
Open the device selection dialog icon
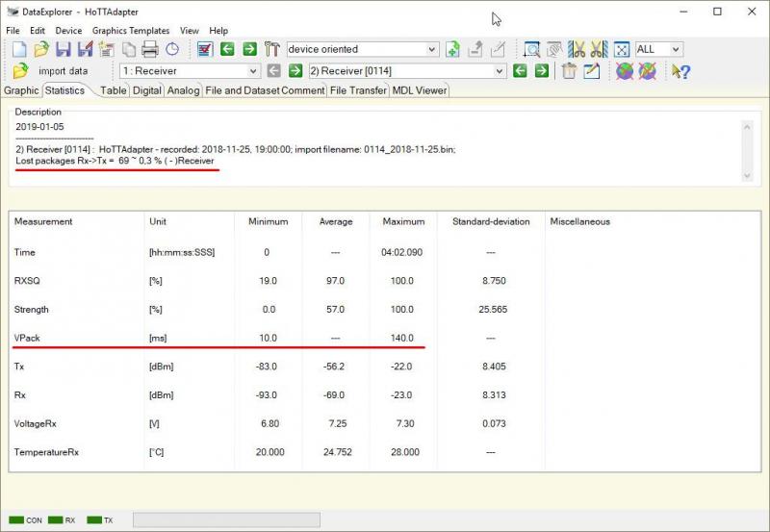(204, 49)
